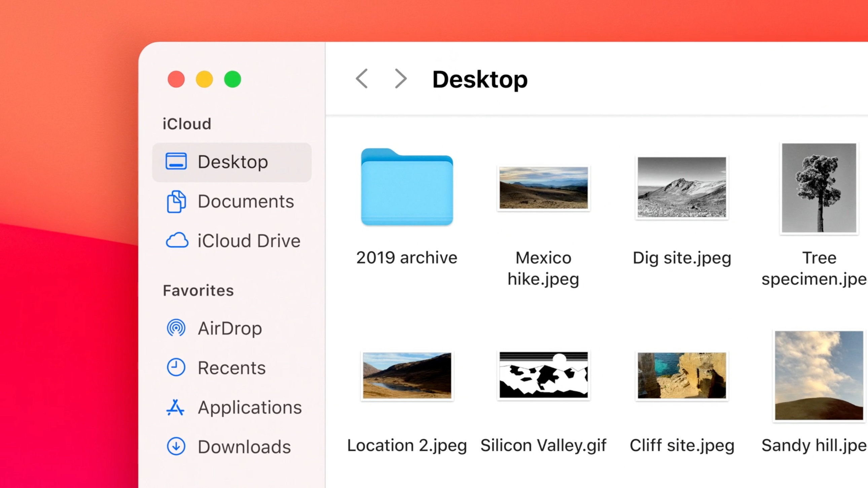This screenshot has height=488, width=868.
Task: Open the Applications sidebar item
Action: [x=249, y=408]
